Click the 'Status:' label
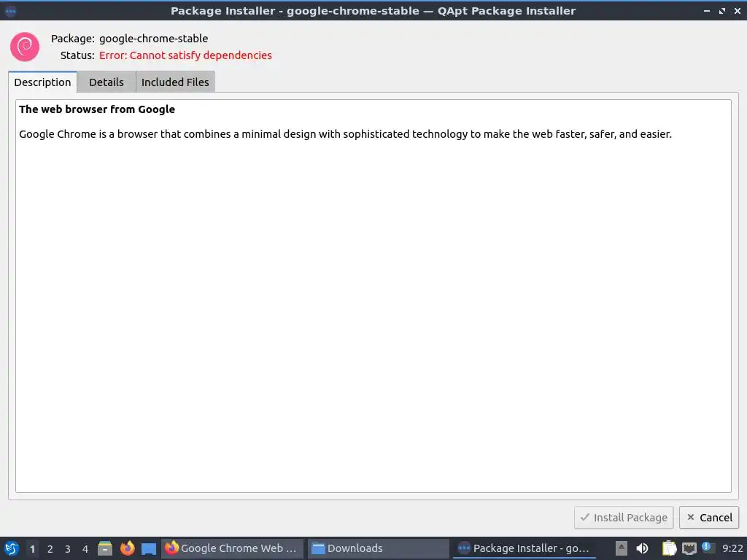This screenshot has height=560, width=747. 77,55
